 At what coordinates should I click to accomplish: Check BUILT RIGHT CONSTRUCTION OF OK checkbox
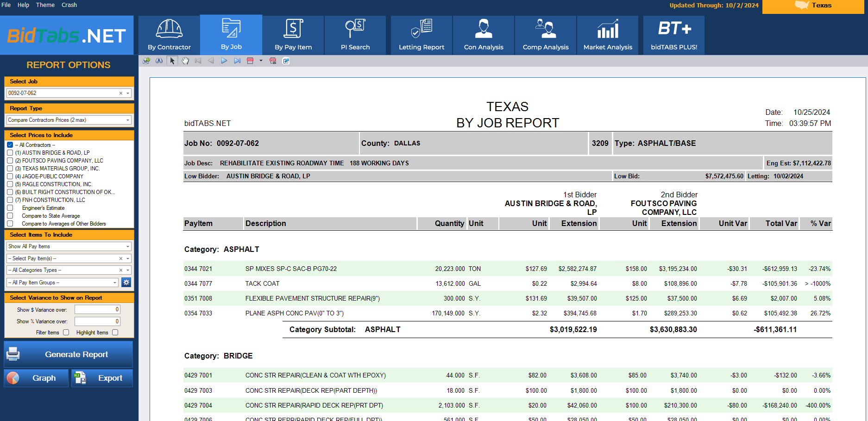pyautogui.click(x=10, y=192)
